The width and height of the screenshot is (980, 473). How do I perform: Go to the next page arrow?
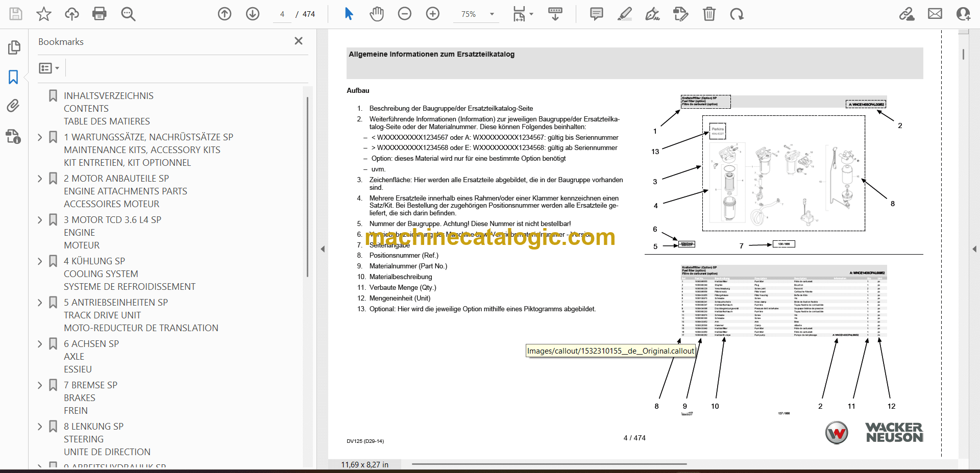point(253,14)
